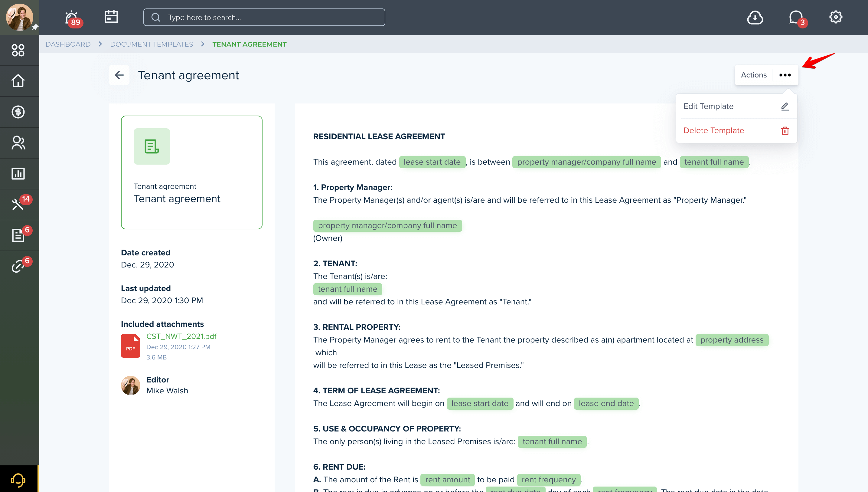Focus the Type here to search field

(x=264, y=17)
